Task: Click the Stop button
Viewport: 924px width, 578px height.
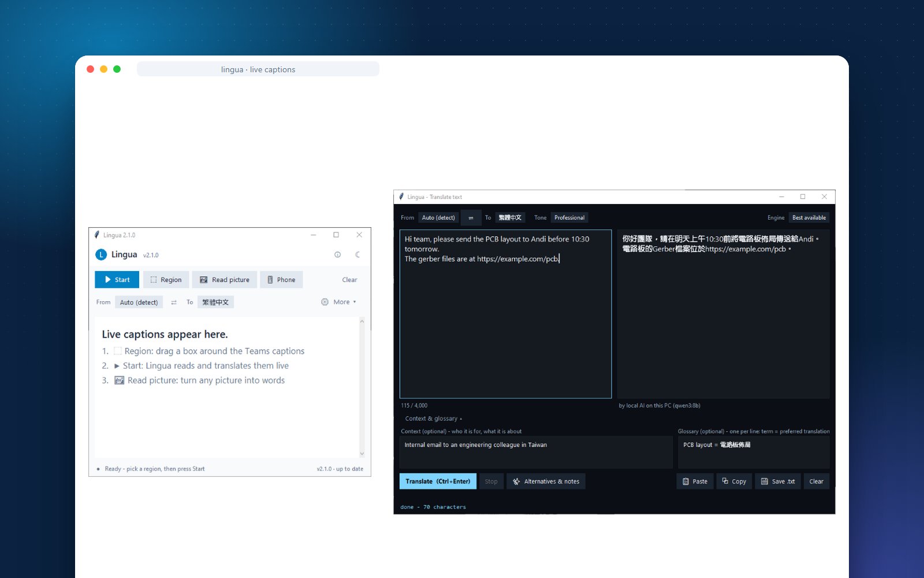Action: (491, 481)
